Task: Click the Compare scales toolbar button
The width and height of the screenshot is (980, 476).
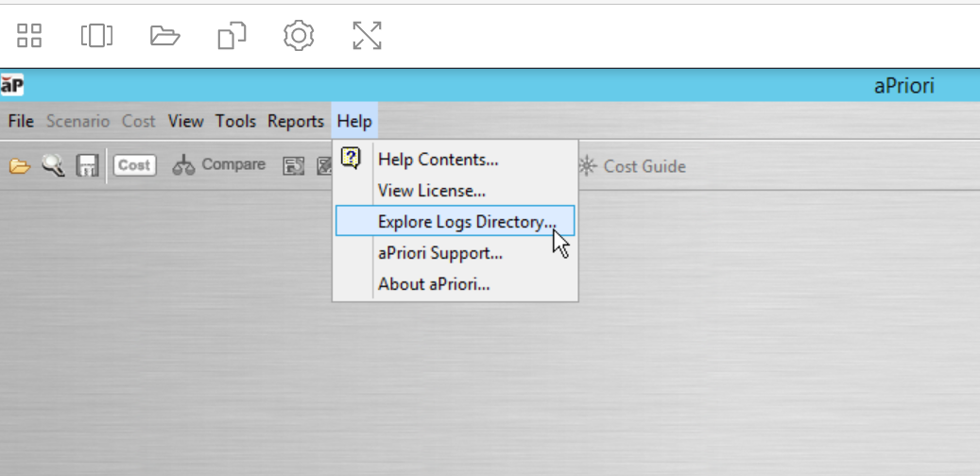Action: point(219,165)
